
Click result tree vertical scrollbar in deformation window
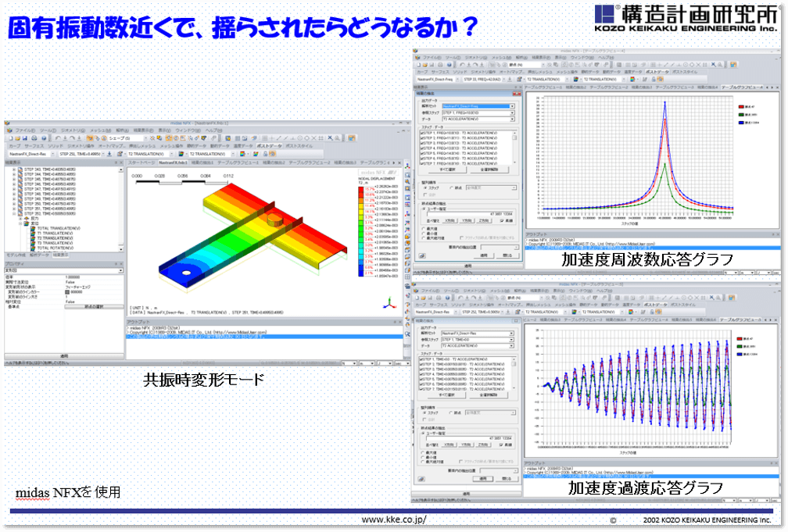120,209
